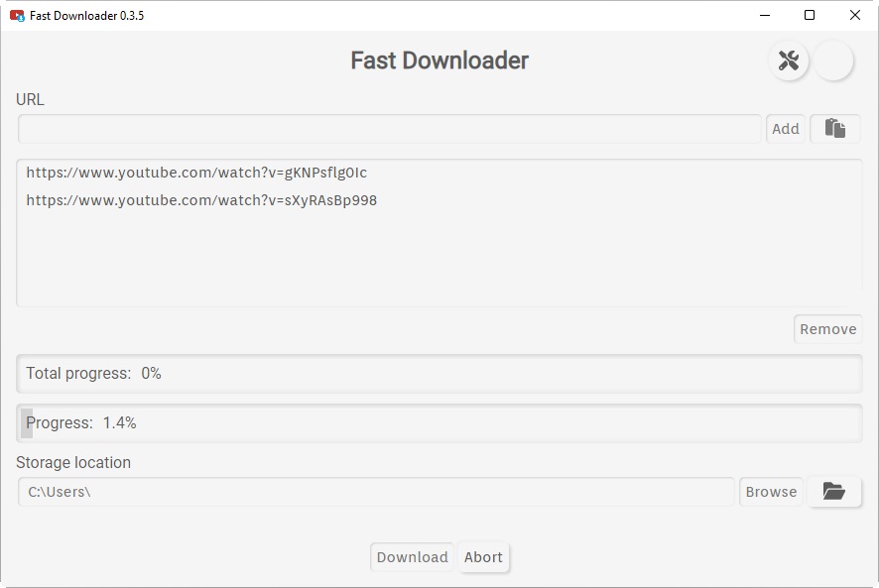The image size is (879, 588).
Task: Open settings via the wrench-screwdriver icon
Action: (789, 60)
